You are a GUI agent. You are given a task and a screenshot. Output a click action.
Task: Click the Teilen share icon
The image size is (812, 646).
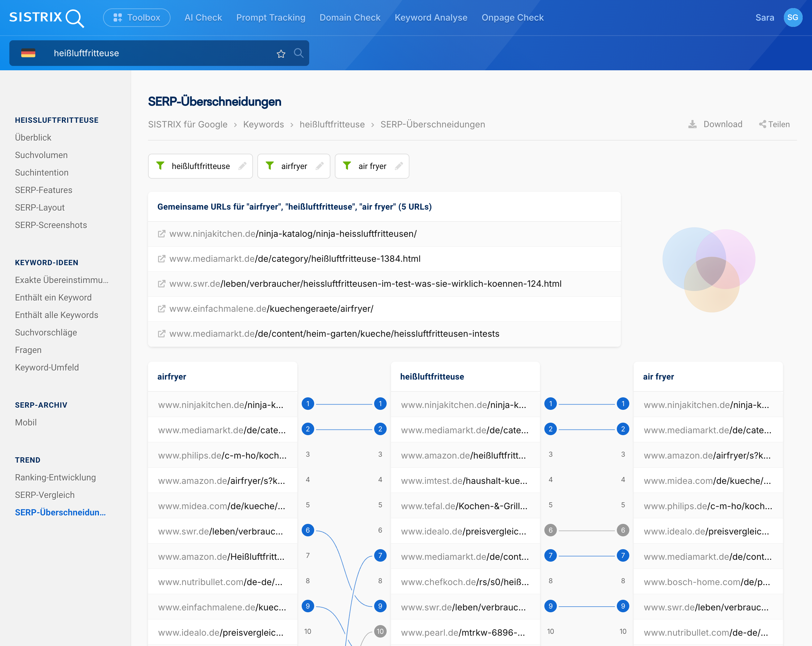pyautogui.click(x=763, y=124)
